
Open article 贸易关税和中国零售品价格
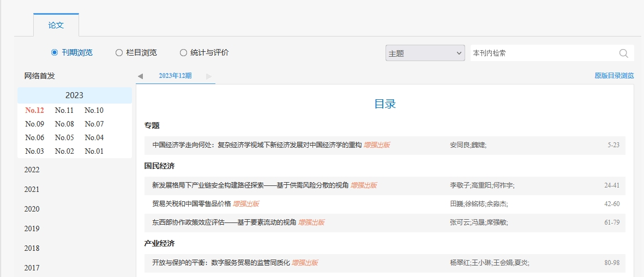pyautogui.click(x=191, y=204)
